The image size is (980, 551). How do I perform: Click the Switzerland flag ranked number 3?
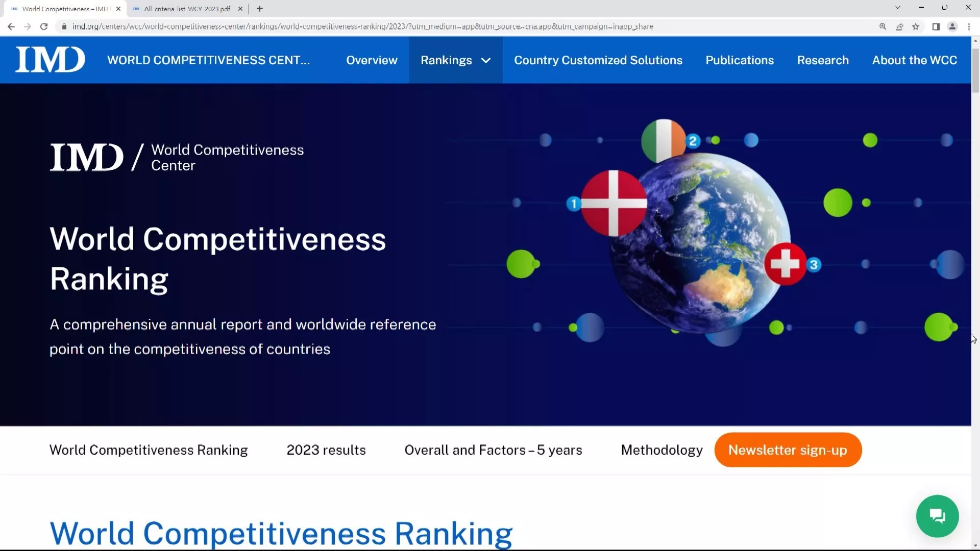[785, 264]
